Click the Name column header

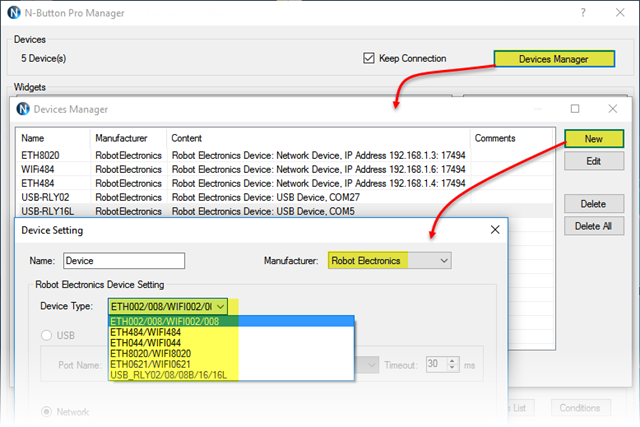53,138
